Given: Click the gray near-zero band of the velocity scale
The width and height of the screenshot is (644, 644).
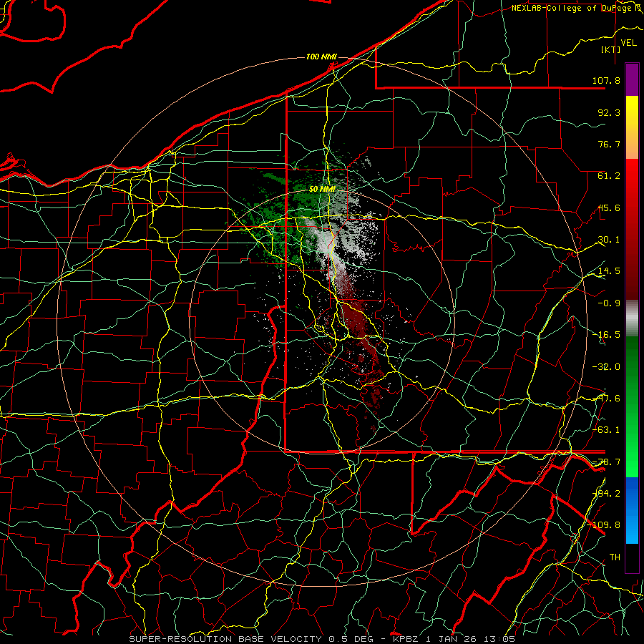Looking at the screenshot, I should pyautogui.click(x=632, y=318).
